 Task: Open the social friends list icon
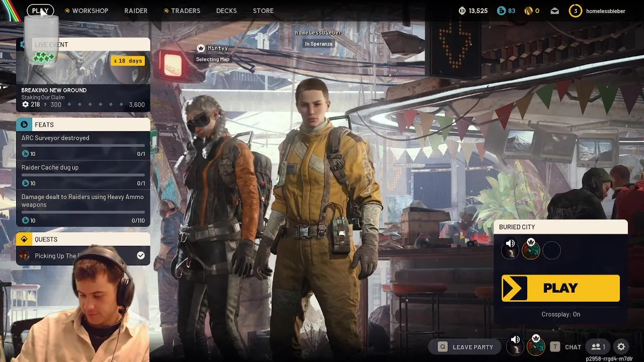(598, 347)
